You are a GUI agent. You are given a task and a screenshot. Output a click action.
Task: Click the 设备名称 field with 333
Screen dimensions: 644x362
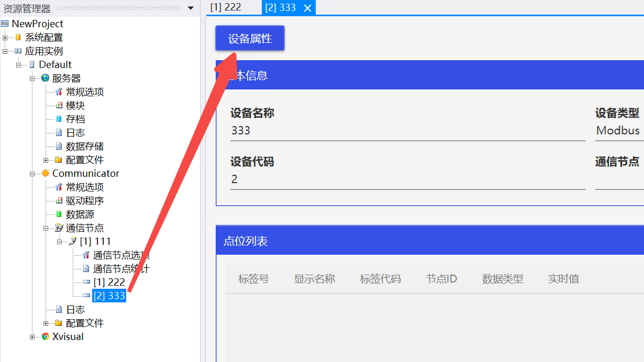(408, 131)
